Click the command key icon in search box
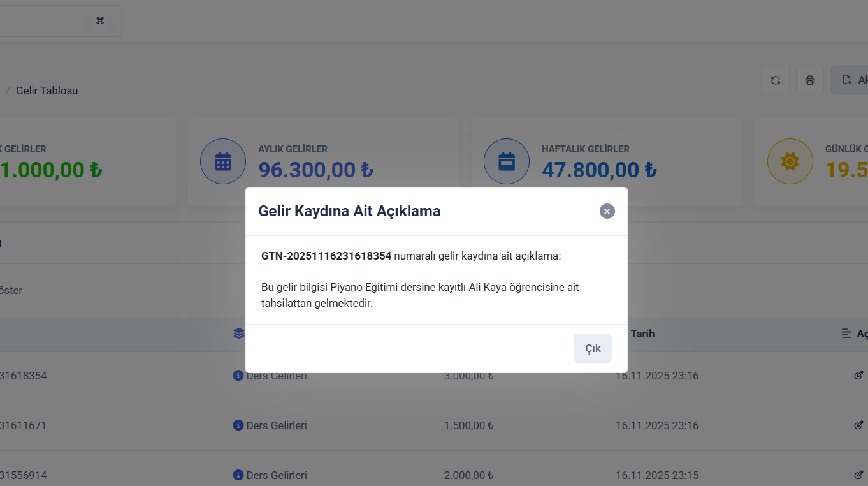868x486 pixels. (x=100, y=21)
